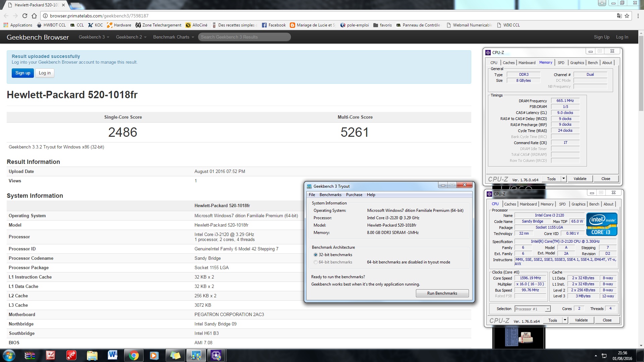This screenshot has width=644, height=362.
Task: Select 32-bit benchmarks radio button
Action: (315, 255)
